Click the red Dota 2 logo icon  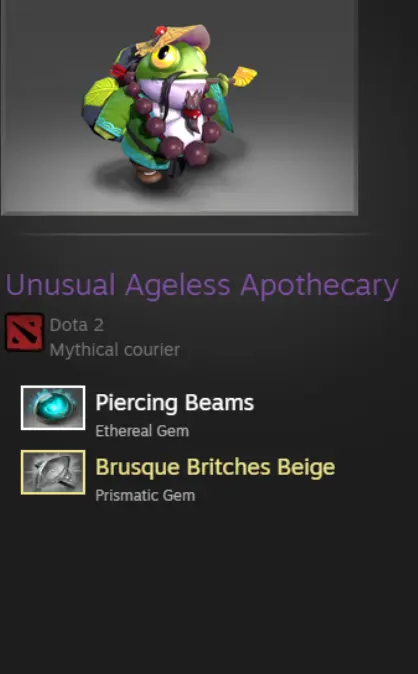[24, 332]
